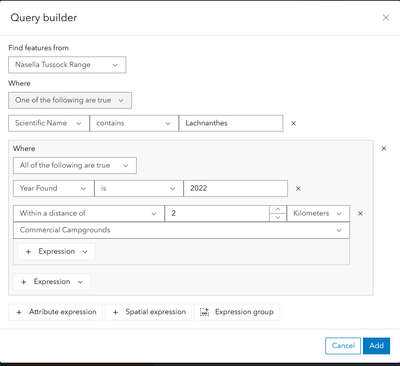Decrease the distance value with down arrow
Screen dimensions: 400x366
278,217
